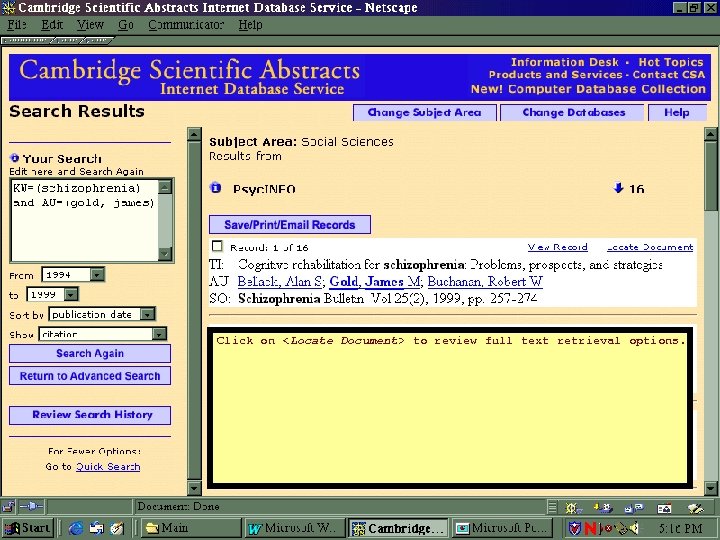Image resolution: width=720 pixels, height=540 pixels.
Task: Click the security lock icon in status bar
Action: 8,506
